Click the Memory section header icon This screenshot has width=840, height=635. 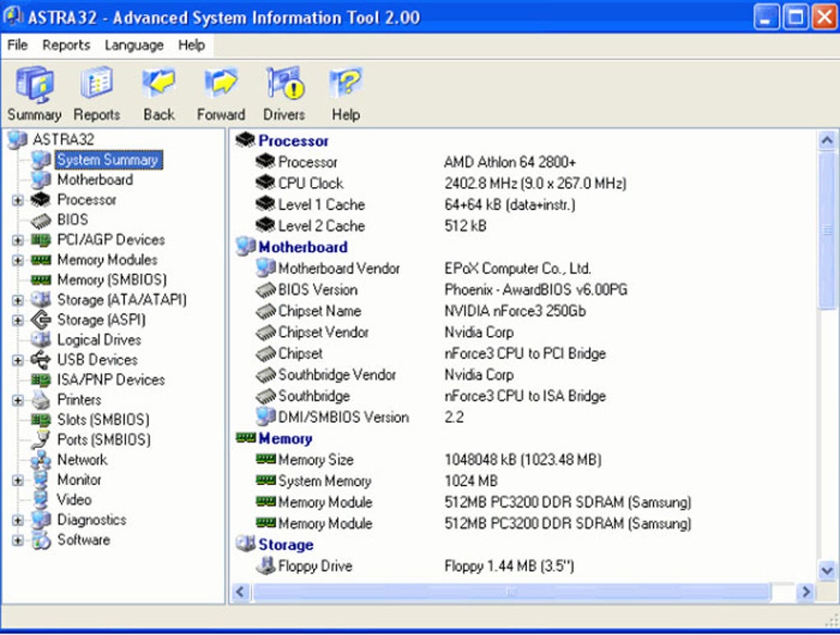(245, 438)
